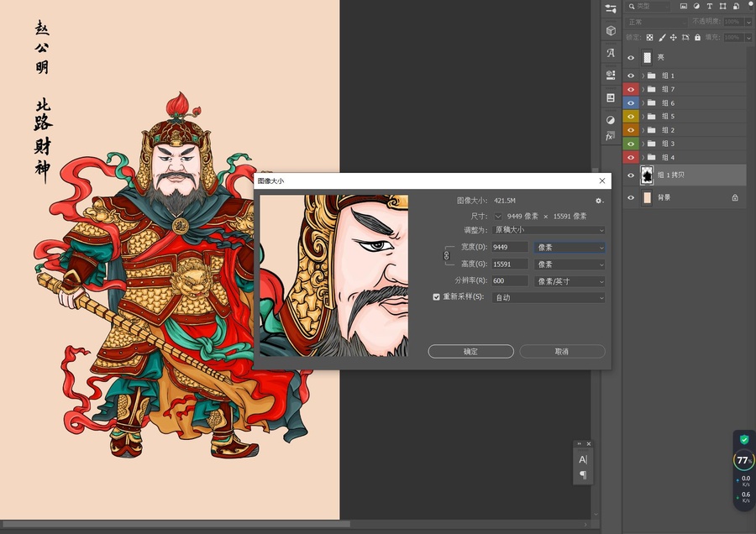
Task: Open the opacity 不透明度 slider arrow
Action: tap(748, 22)
